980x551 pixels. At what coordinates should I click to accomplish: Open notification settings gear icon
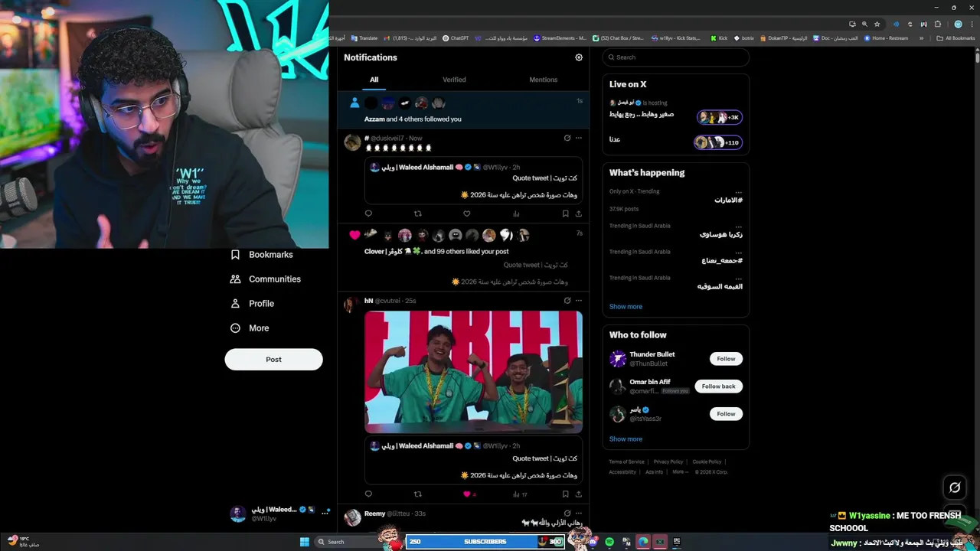pyautogui.click(x=579, y=57)
